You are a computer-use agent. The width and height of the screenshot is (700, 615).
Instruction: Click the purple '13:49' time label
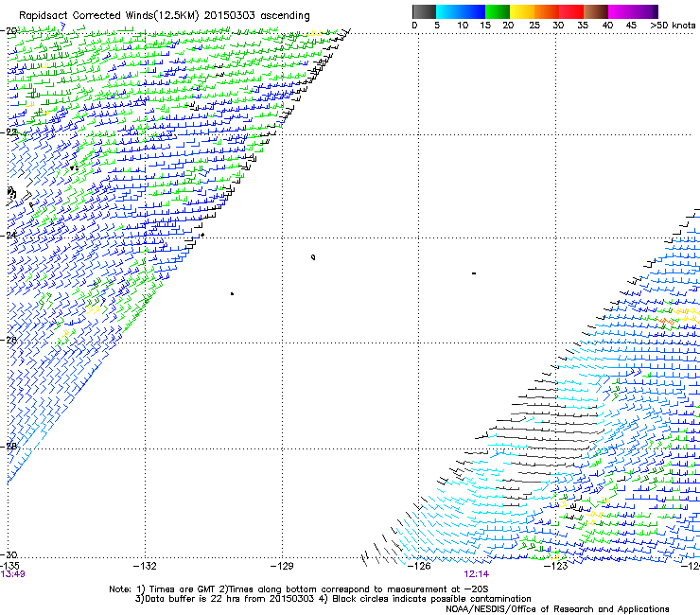(12, 574)
